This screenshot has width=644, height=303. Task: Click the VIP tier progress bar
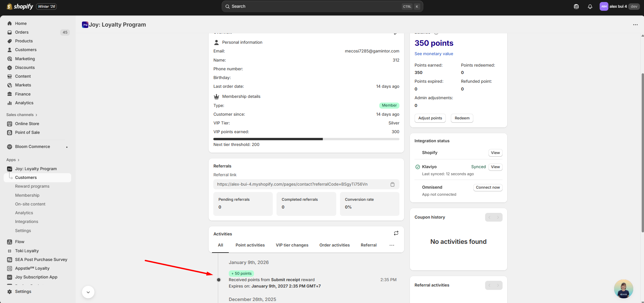point(306,139)
